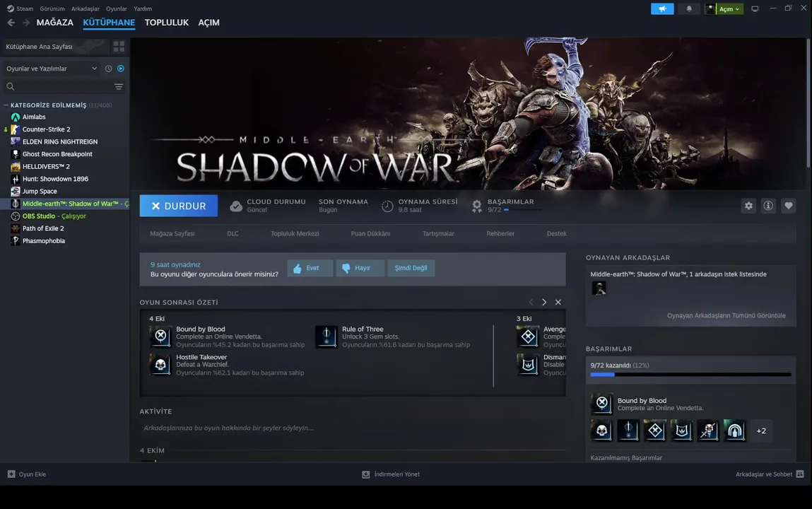Click Hayır thumbs-down button
The width and height of the screenshot is (812, 509).
[x=360, y=268]
